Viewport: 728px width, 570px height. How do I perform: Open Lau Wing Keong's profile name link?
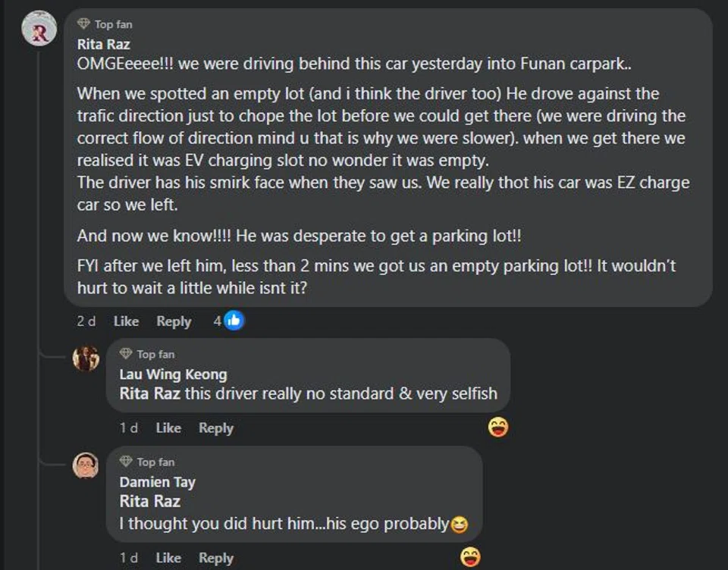click(173, 374)
